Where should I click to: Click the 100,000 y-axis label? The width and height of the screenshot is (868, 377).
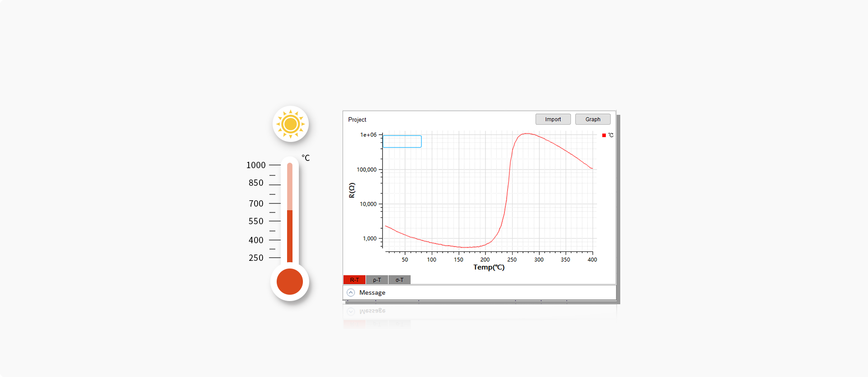(367, 170)
